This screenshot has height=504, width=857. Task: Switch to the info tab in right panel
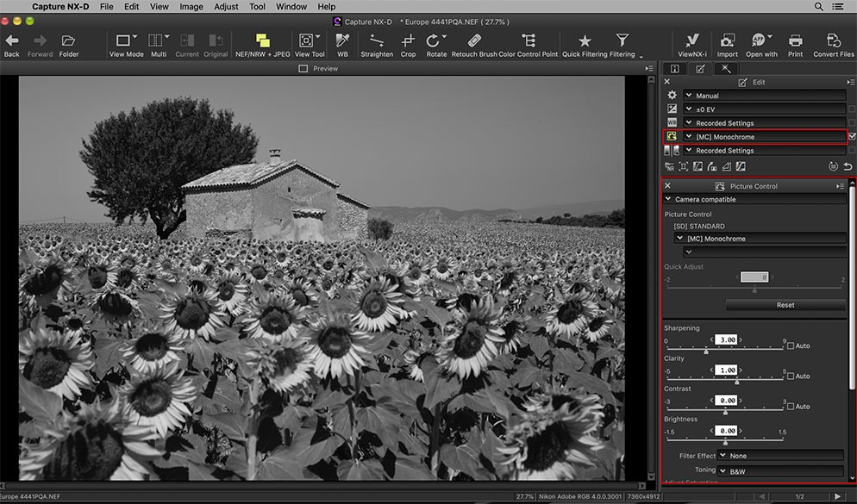[675, 69]
